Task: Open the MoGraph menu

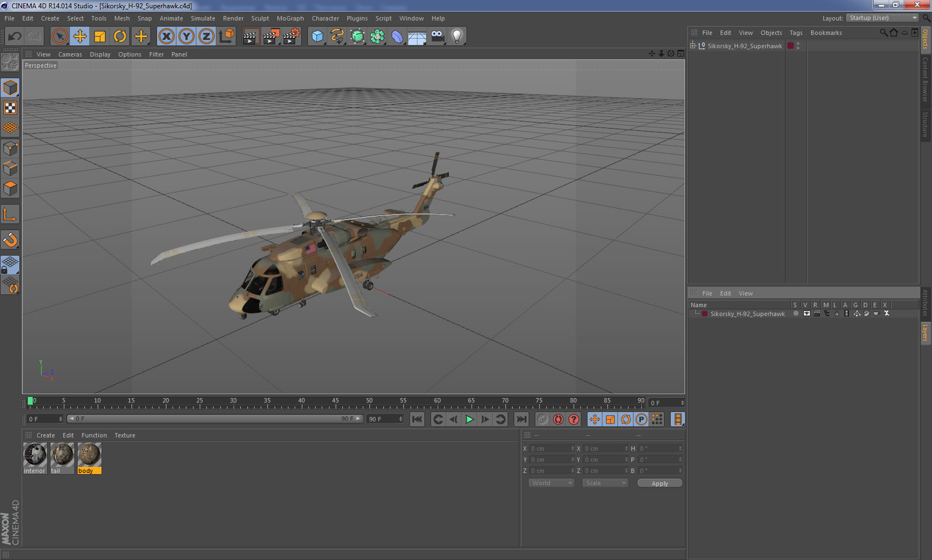Action: point(290,18)
